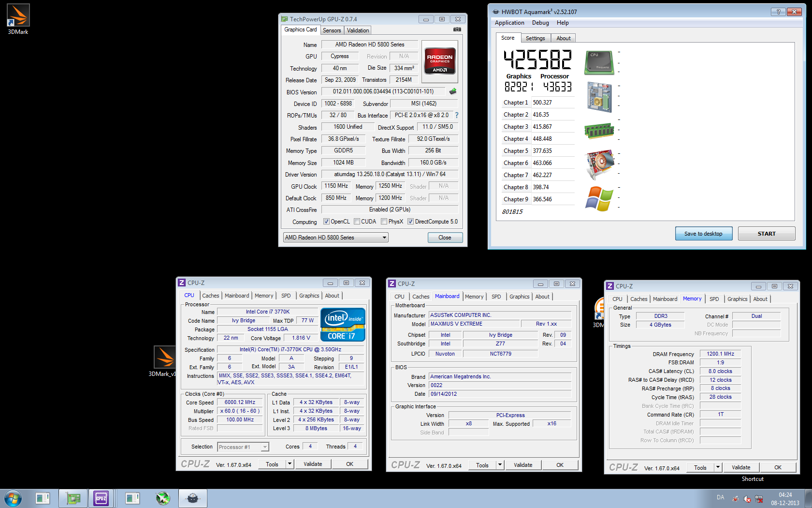Click Validate in the CPU tab window
Viewport: 812px width, 508px height.
pyautogui.click(x=313, y=464)
